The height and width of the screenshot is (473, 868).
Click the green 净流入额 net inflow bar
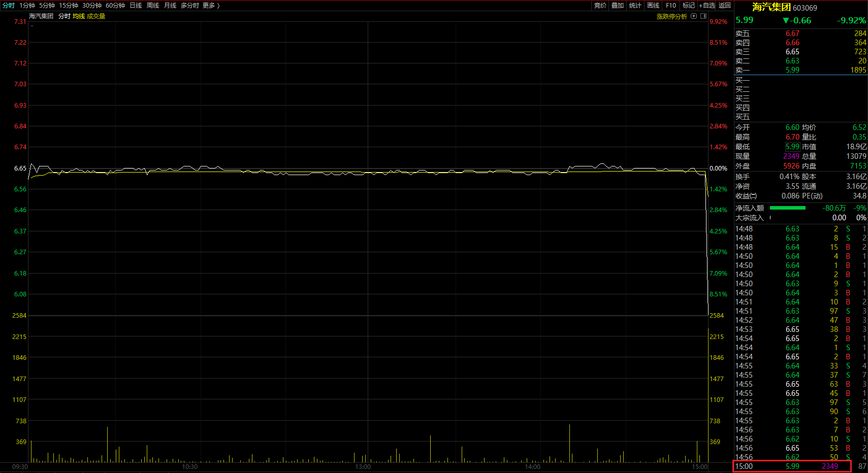pyautogui.click(x=787, y=208)
